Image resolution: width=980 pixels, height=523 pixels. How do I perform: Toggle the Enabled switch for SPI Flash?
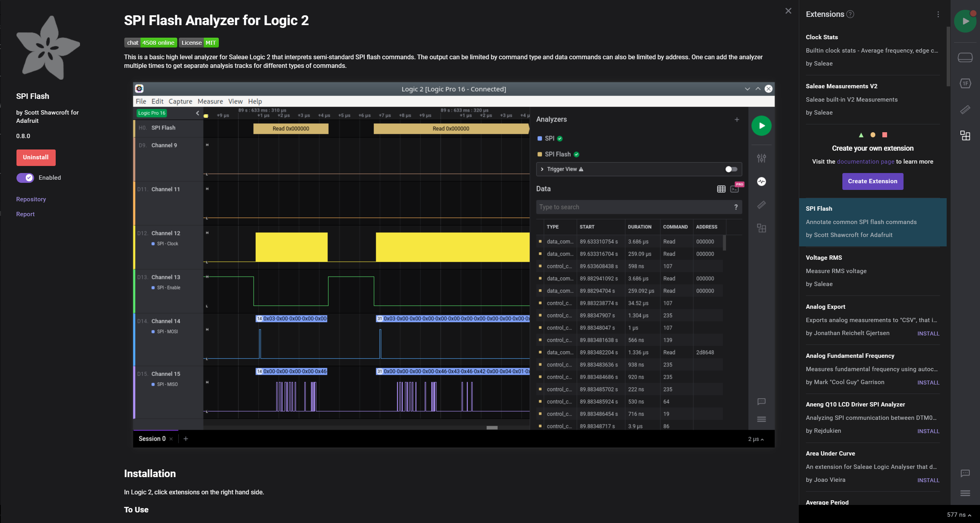(x=25, y=178)
